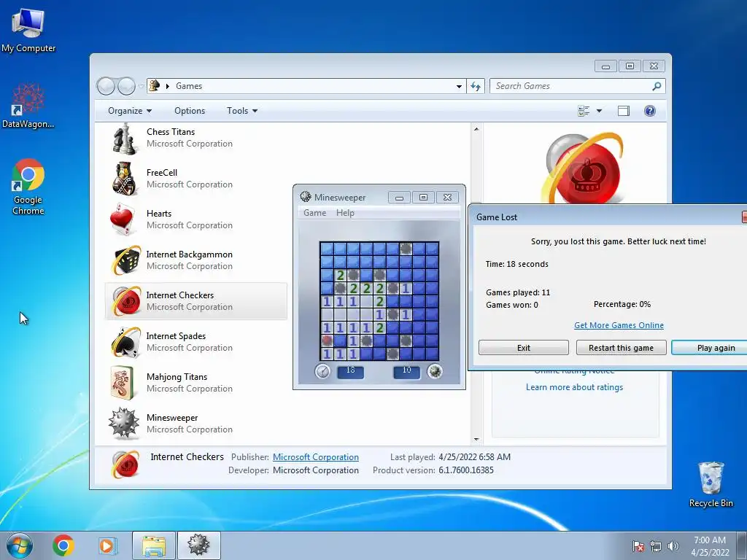747x560 pixels.
Task: Click the mines remaining counter showing 10
Action: [406, 371]
